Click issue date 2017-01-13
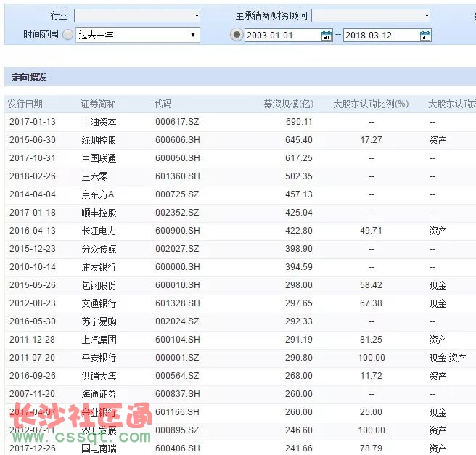476x455 pixels. pos(33,122)
